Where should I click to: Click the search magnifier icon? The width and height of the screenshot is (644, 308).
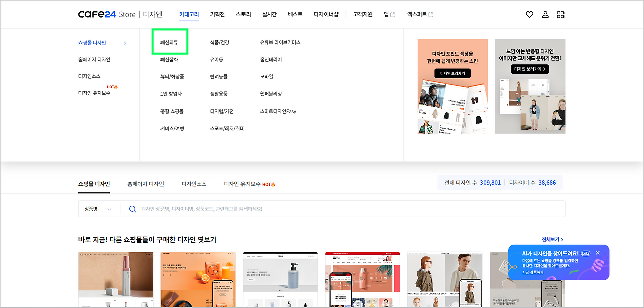(x=133, y=209)
